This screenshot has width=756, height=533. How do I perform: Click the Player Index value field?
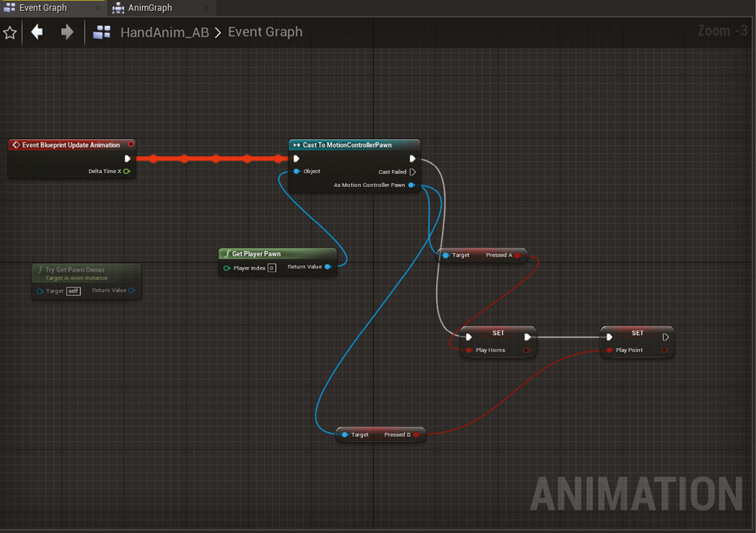pyautogui.click(x=272, y=268)
